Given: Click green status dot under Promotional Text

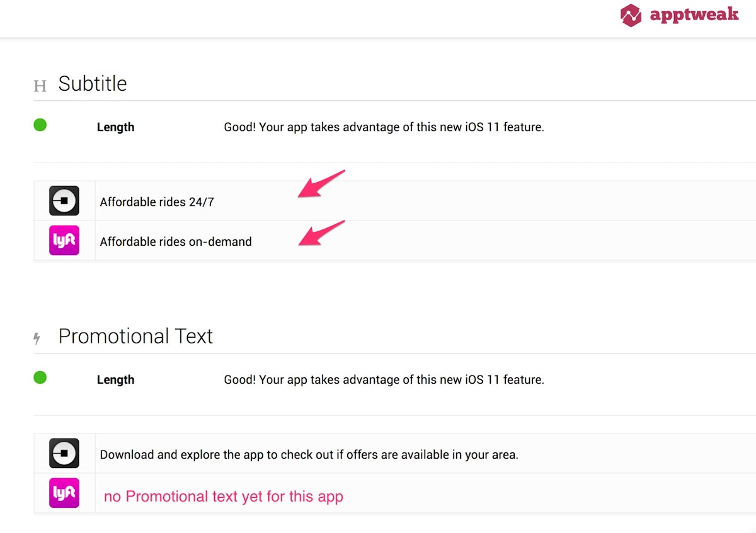Looking at the screenshot, I should (x=40, y=378).
